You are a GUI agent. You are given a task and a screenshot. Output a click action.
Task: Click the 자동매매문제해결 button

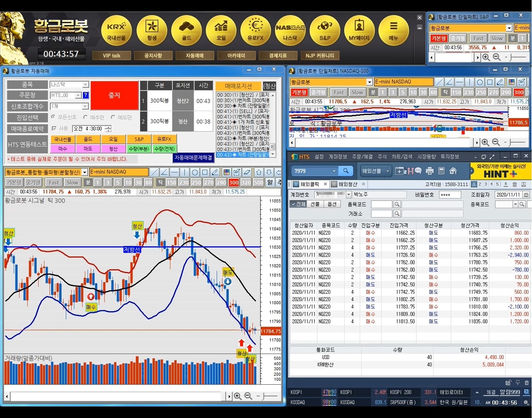[193, 158]
